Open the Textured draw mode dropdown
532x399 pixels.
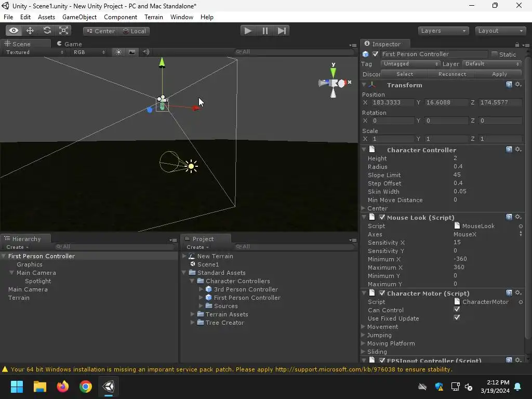point(35,52)
